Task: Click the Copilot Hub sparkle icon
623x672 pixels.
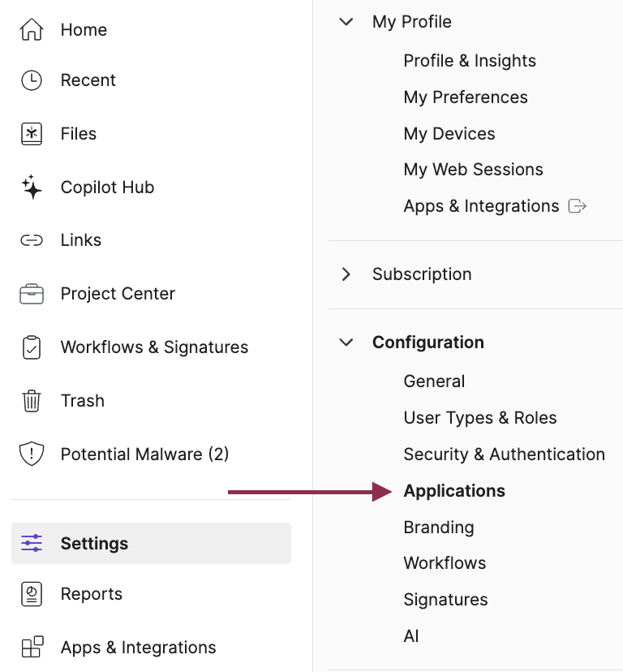Action: (x=31, y=187)
